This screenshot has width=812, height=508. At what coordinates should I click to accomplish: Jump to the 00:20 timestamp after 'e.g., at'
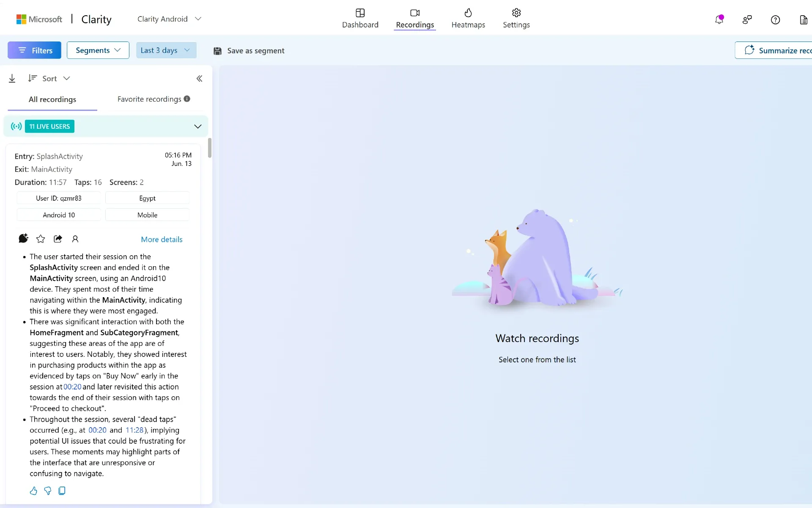(97, 430)
